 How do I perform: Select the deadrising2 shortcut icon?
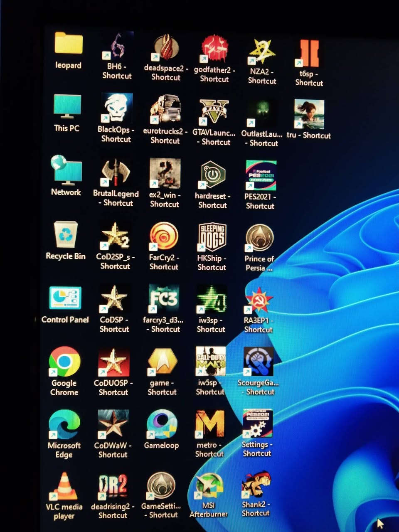(113, 486)
